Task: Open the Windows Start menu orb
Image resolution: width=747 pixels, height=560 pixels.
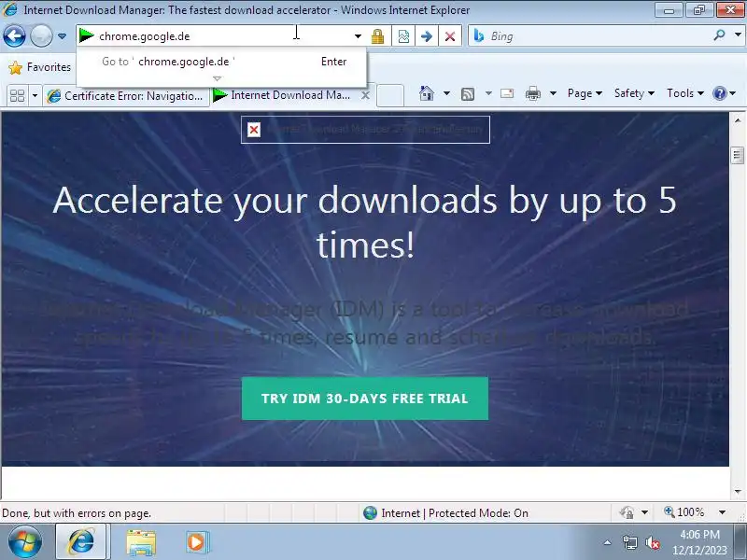Action: click(x=24, y=542)
